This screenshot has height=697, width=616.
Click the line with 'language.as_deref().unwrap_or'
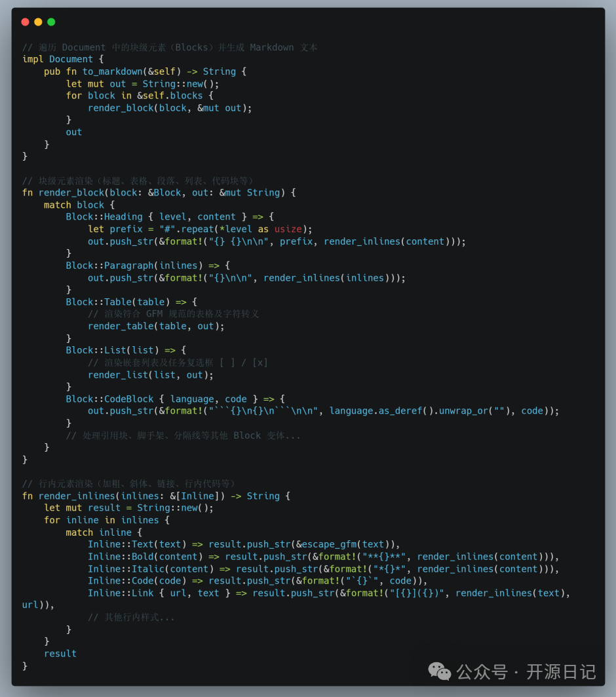click(323, 410)
